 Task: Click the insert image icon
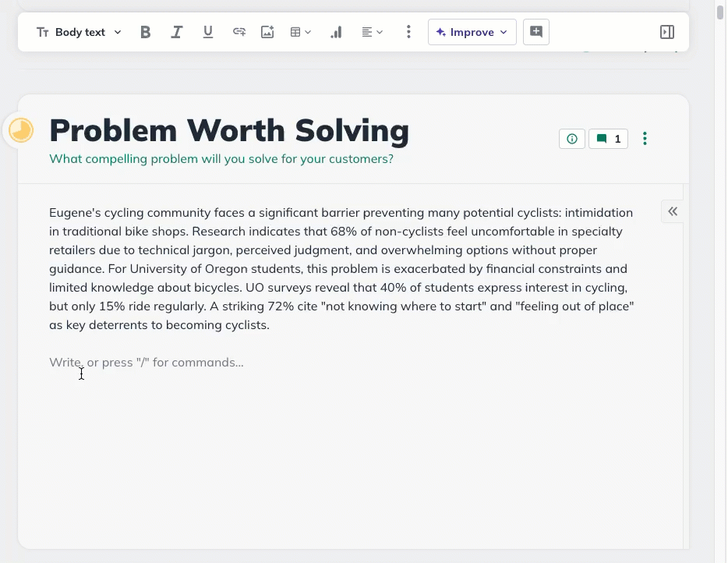tap(267, 32)
